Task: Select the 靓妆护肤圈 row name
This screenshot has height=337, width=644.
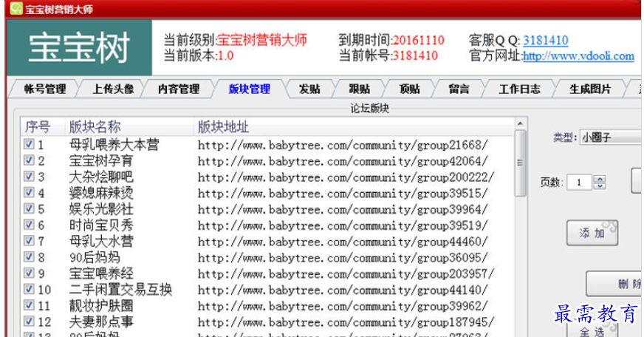Action: [x=101, y=306]
